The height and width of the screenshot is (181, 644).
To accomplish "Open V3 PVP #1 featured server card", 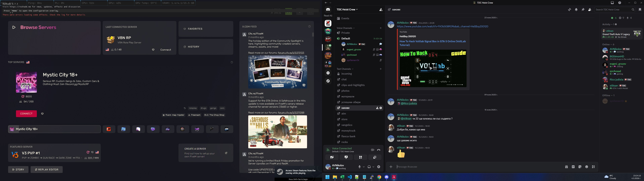I will pyautogui.click(x=54, y=153).
